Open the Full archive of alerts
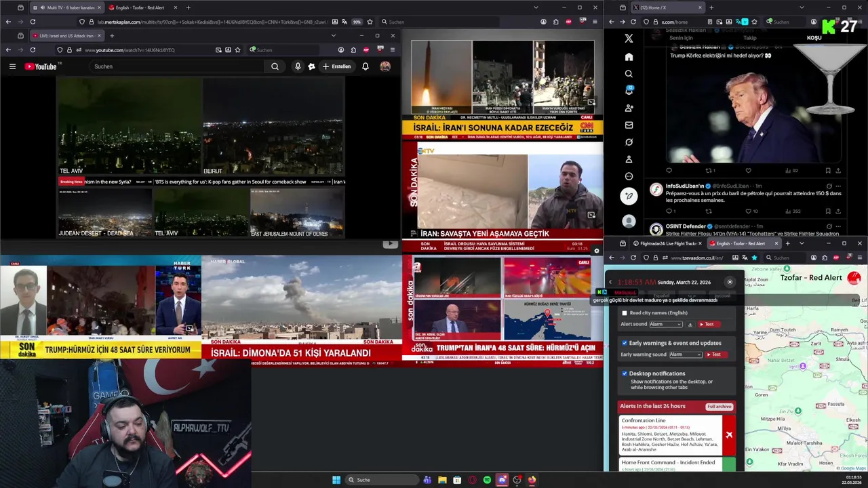Image resolution: width=868 pixels, height=488 pixels. [719, 407]
